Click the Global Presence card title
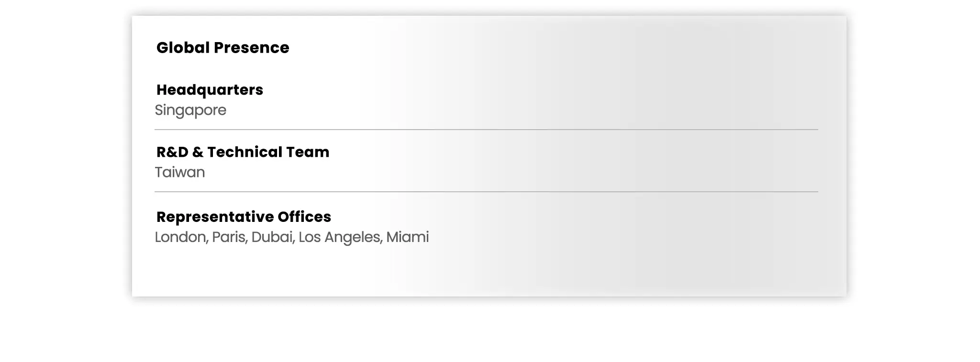 [x=223, y=48]
